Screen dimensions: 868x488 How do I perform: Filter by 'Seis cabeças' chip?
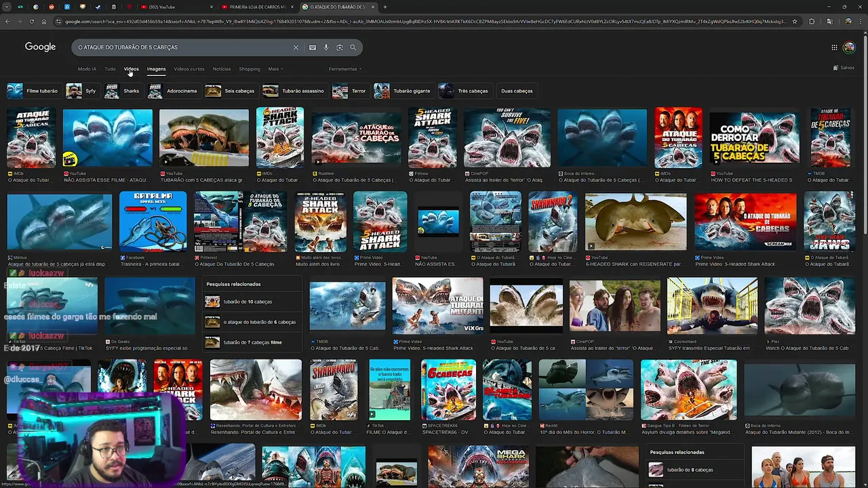tap(231, 91)
